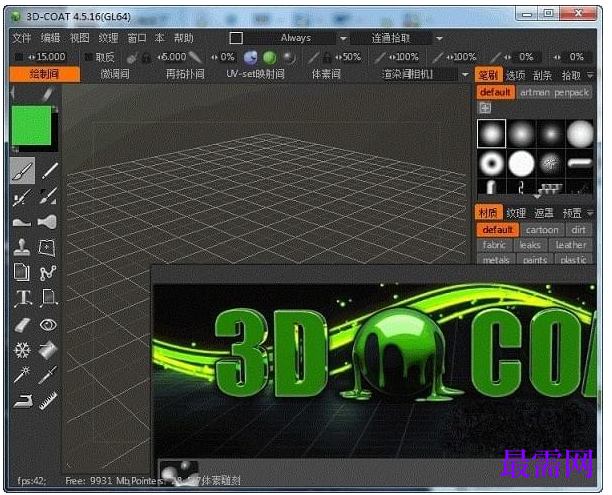Open the 连通拾取 dropdown
The height and width of the screenshot is (495, 612).
click(x=439, y=38)
